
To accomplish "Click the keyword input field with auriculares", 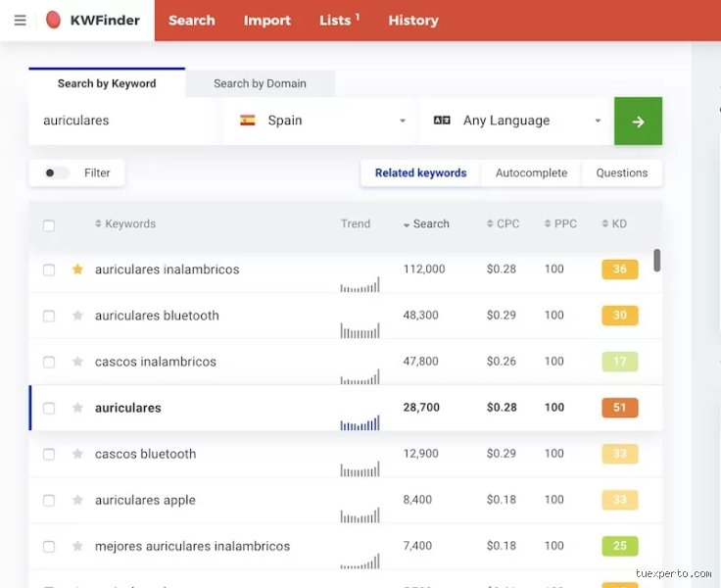I will 124,121.
